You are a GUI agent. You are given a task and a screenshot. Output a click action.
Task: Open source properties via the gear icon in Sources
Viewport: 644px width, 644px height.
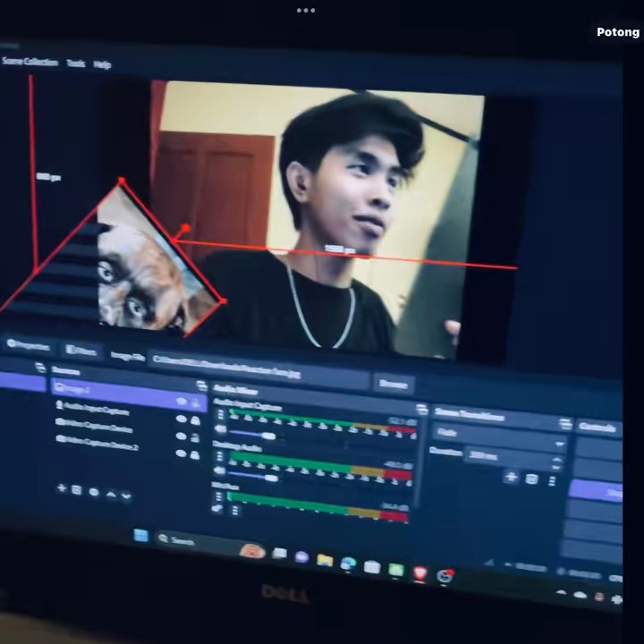[x=94, y=492]
